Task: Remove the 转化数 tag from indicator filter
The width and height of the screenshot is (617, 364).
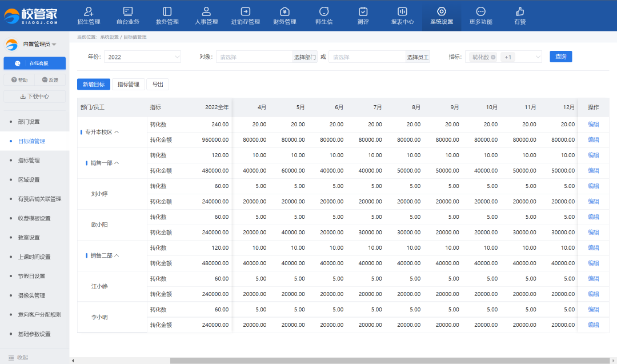Action: (x=493, y=57)
